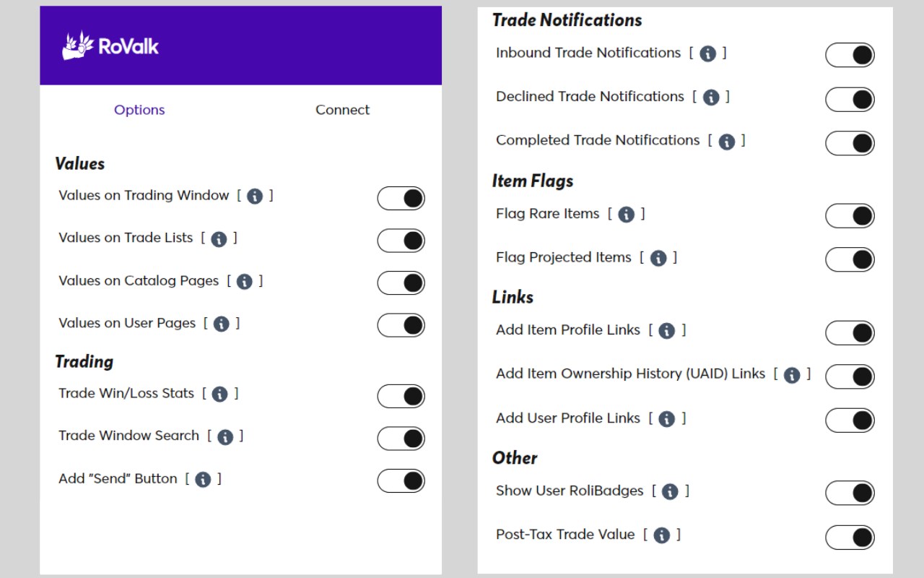Open info icon for Trade Win/Loss Stats

pos(220,394)
